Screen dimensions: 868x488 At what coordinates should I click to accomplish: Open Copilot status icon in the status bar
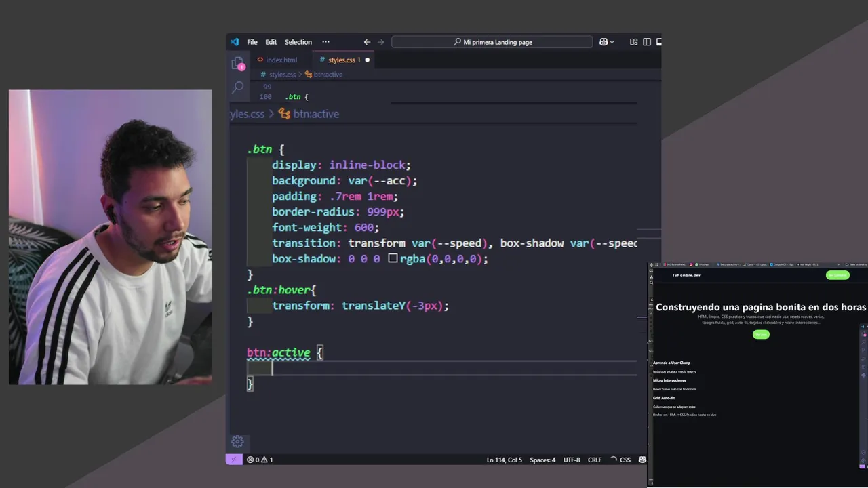pos(642,460)
